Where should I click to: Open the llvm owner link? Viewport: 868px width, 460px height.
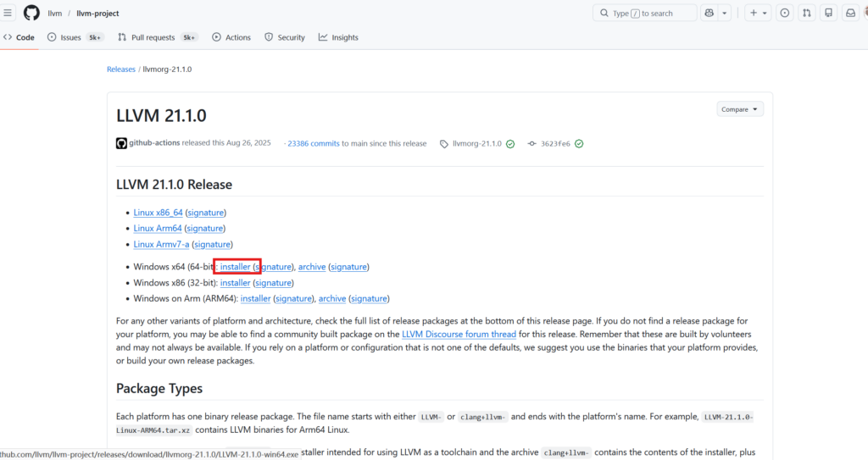point(55,14)
